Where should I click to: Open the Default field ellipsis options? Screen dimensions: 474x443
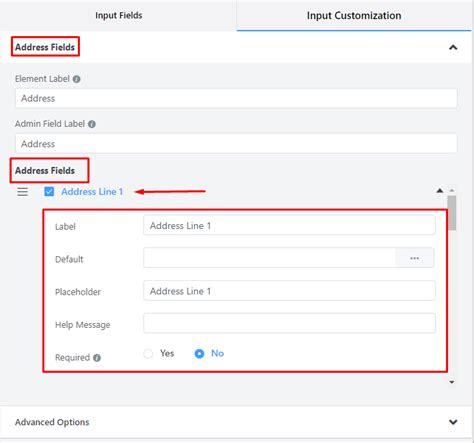pyautogui.click(x=415, y=258)
